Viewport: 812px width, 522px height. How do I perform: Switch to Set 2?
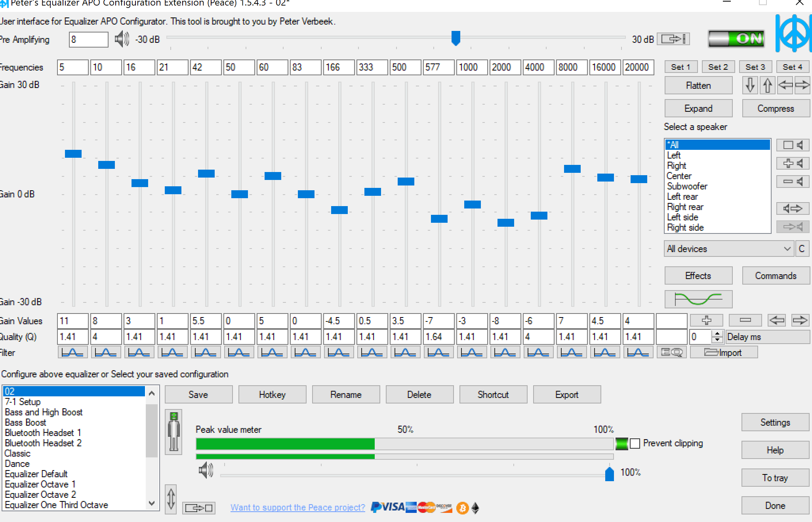tap(718, 67)
